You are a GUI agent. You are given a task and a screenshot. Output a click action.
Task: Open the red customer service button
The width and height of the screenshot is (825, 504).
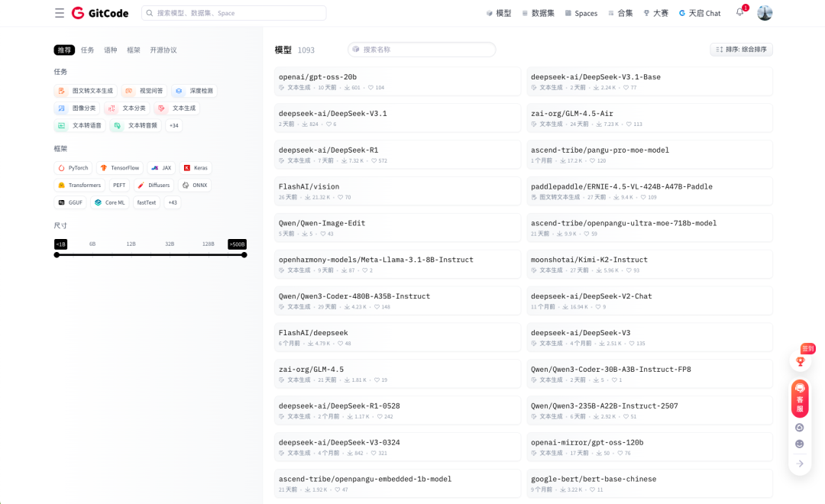(800, 399)
